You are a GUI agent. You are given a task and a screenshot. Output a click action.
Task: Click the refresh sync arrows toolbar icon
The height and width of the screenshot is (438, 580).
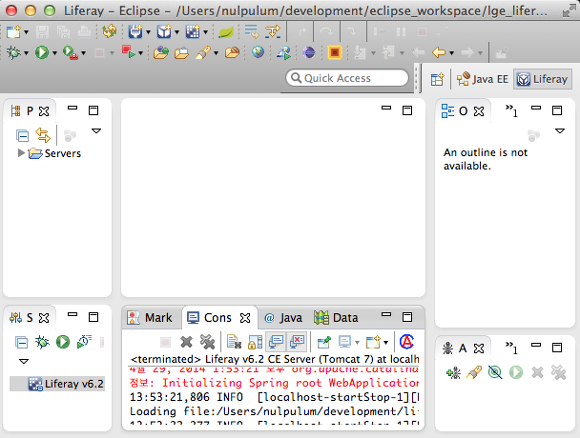pos(109,32)
